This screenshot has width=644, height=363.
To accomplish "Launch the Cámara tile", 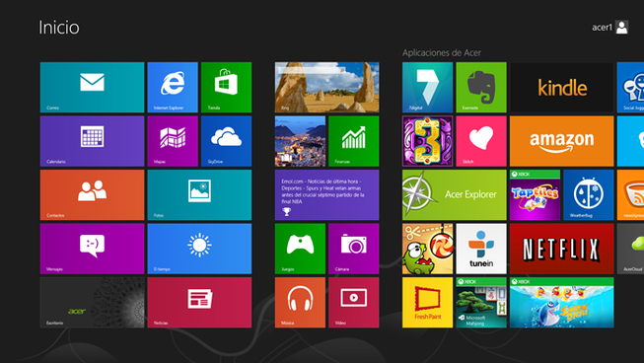I will tap(354, 249).
